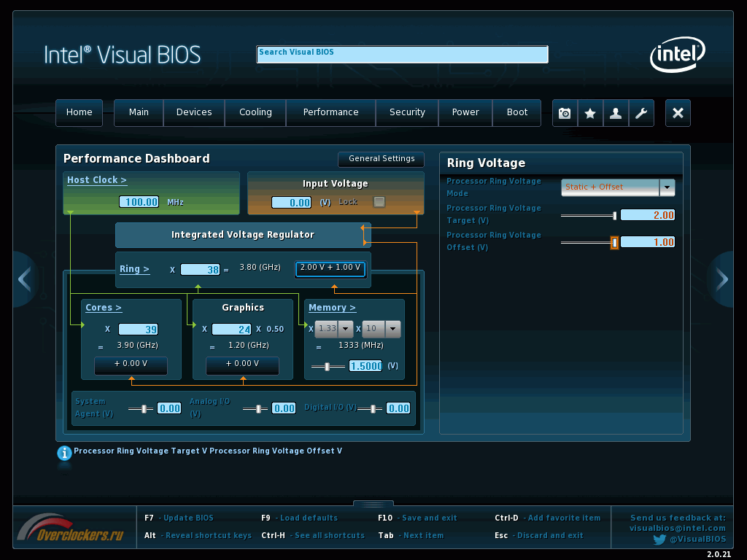Click the info icon beside help text
Image resolution: width=747 pixels, height=560 pixels.
click(x=64, y=453)
